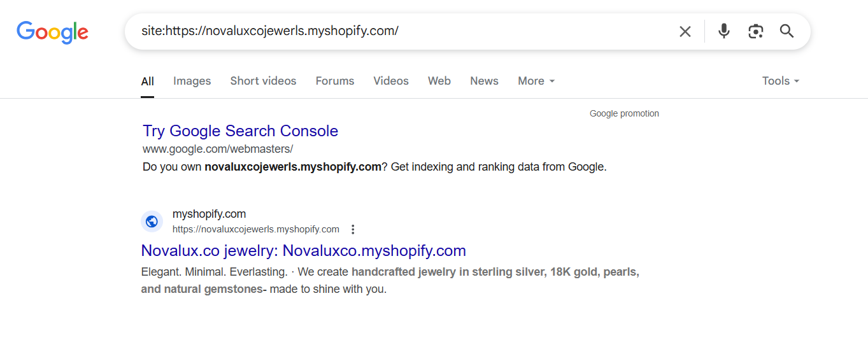
Task: Click the Google logo
Action: tap(52, 31)
